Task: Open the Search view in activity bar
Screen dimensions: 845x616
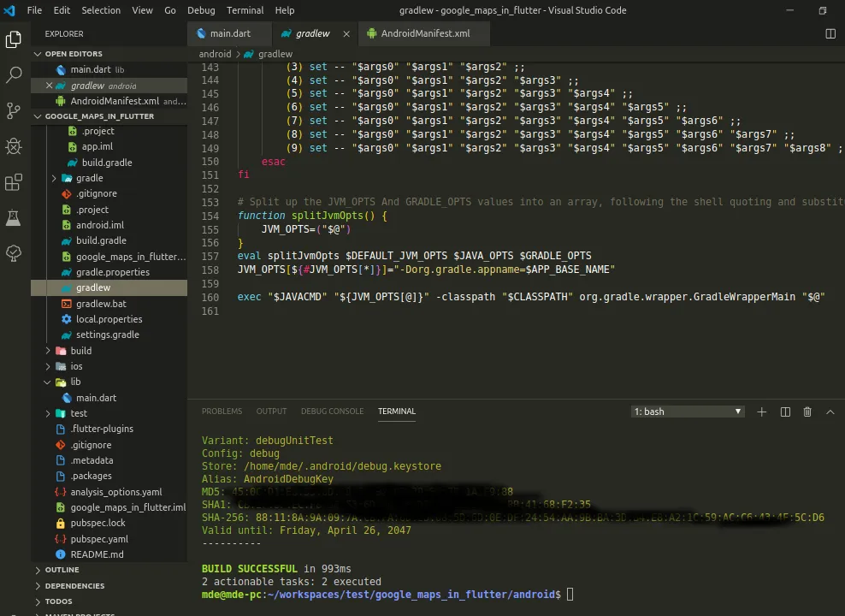Action: [x=14, y=75]
